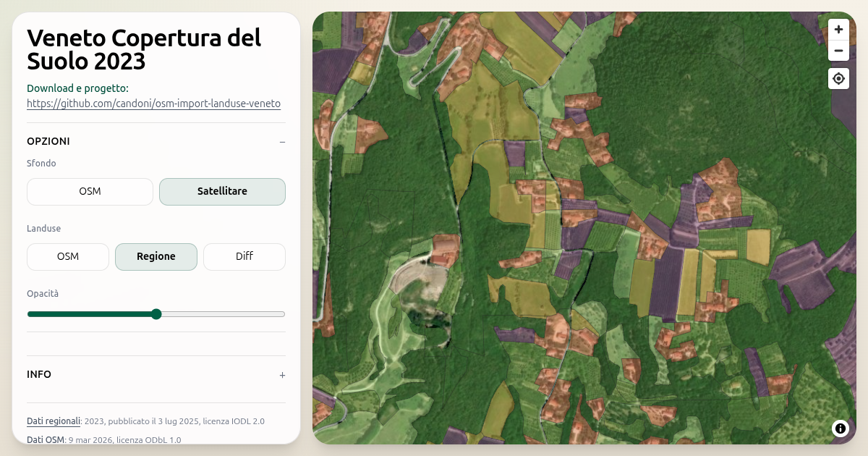Click the OPZIONI header label

[48, 141]
